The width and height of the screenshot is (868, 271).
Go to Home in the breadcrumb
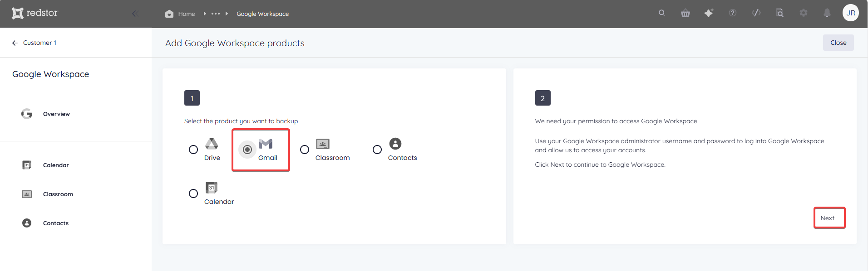180,14
